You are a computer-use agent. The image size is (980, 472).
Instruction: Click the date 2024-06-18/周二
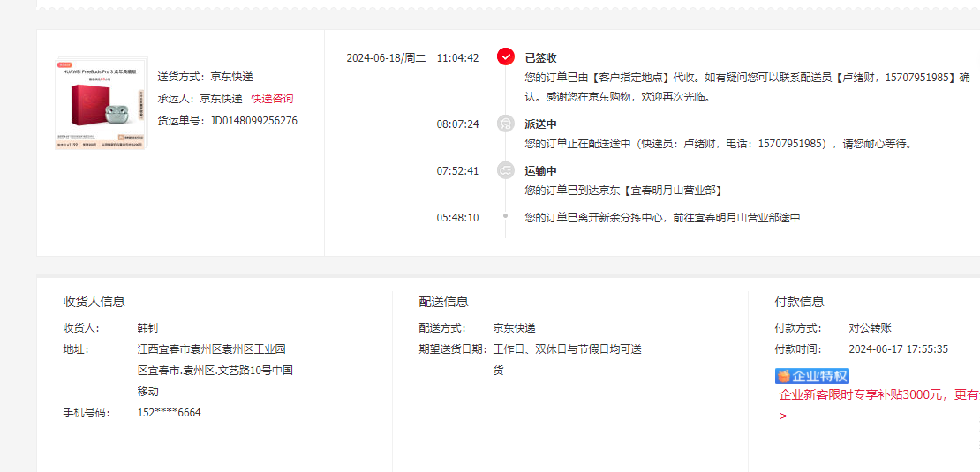pos(386,58)
